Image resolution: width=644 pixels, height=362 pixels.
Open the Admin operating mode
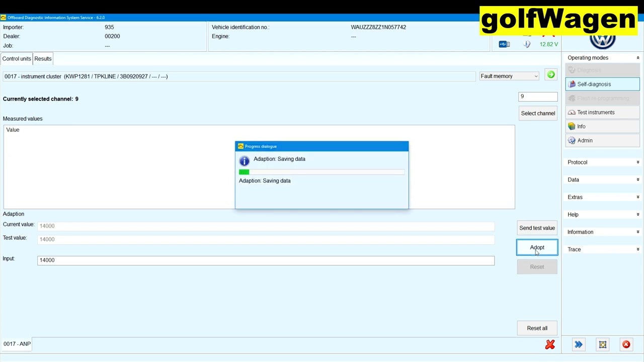pyautogui.click(x=602, y=141)
